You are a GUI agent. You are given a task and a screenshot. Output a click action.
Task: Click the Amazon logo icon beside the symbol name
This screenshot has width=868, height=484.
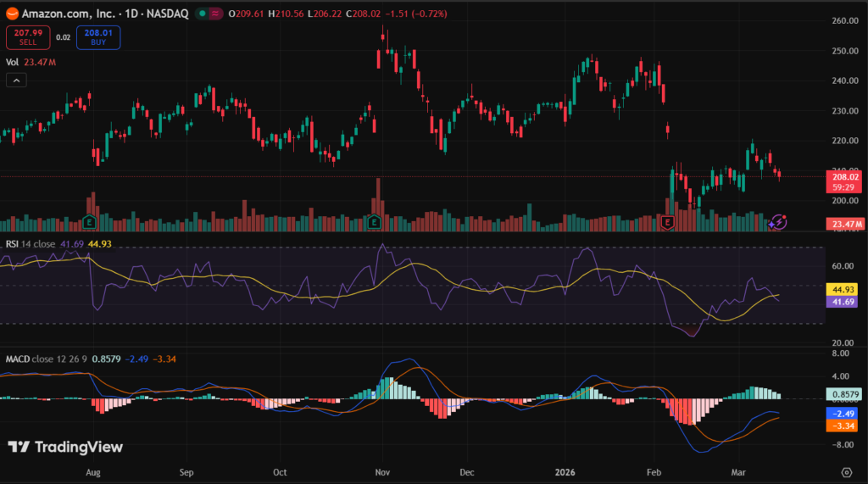(x=12, y=14)
